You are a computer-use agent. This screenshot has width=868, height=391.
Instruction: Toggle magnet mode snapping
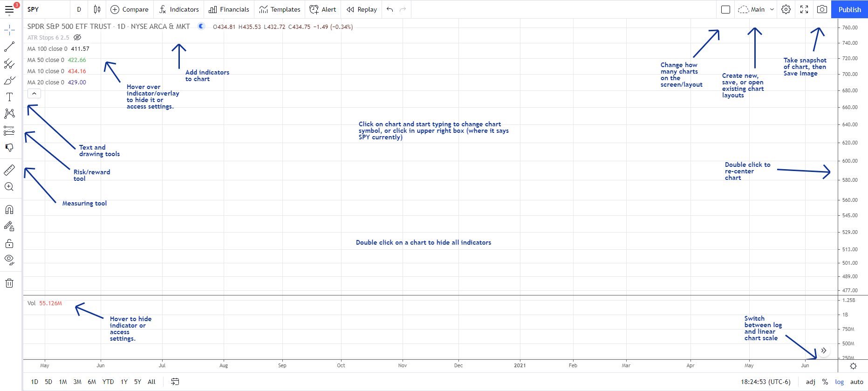[9, 210]
